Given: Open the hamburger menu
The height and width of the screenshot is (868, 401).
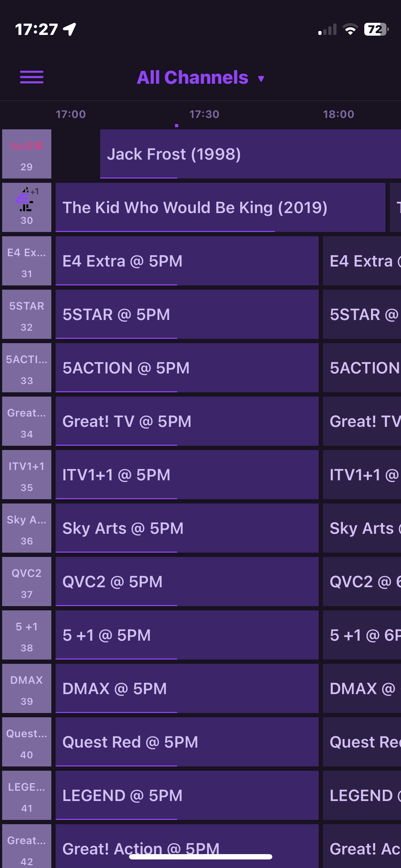Looking at the screenshot, I should [32, 77].
